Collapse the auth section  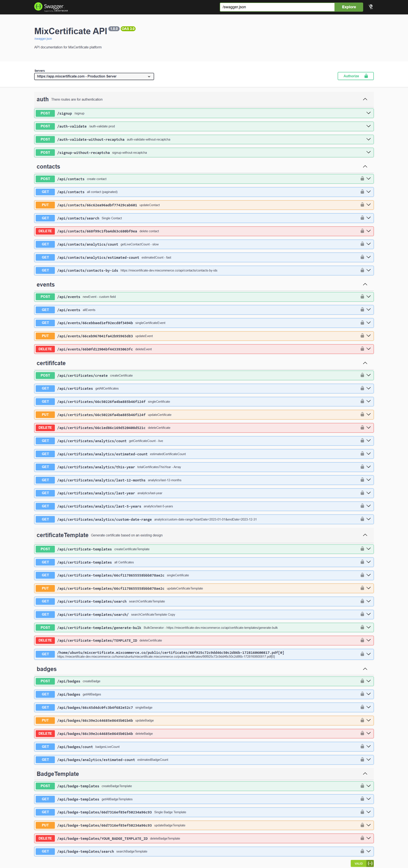pyautogui.click(x=365, y=99)
